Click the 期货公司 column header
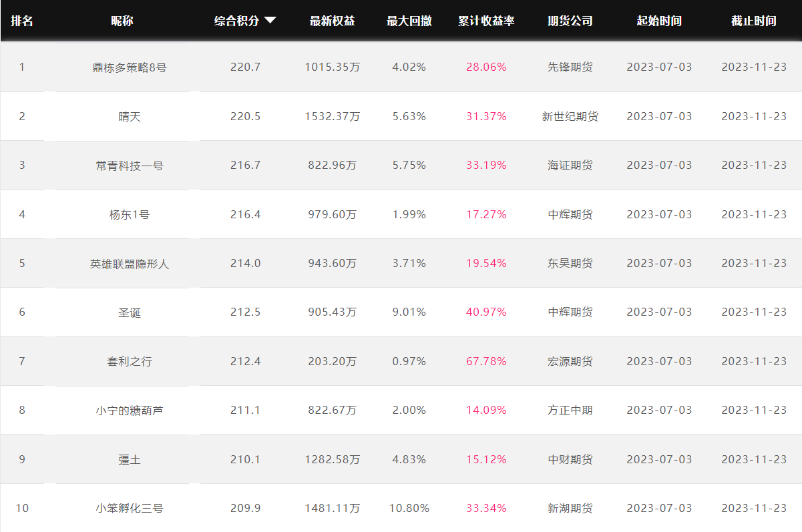Image resolution: width=802 pixels, height=532 pixels. tap(570, 21)
